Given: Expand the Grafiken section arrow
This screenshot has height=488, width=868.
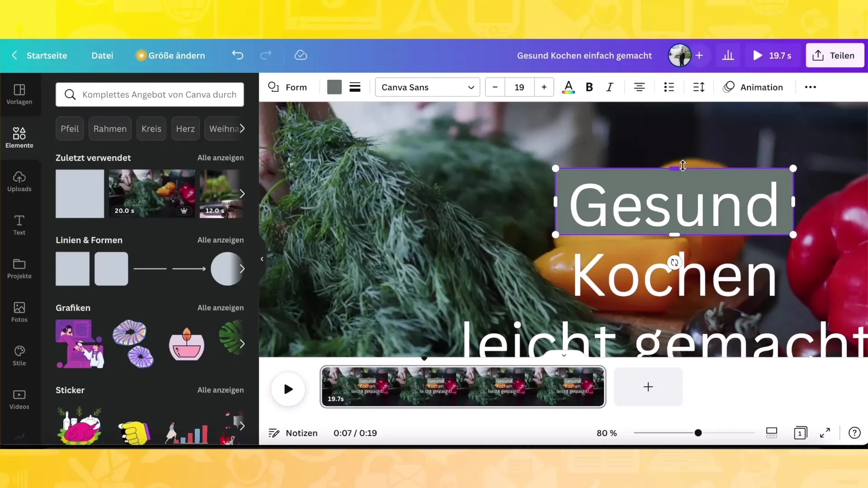Looking at the screenshot, I should [243, 344].
